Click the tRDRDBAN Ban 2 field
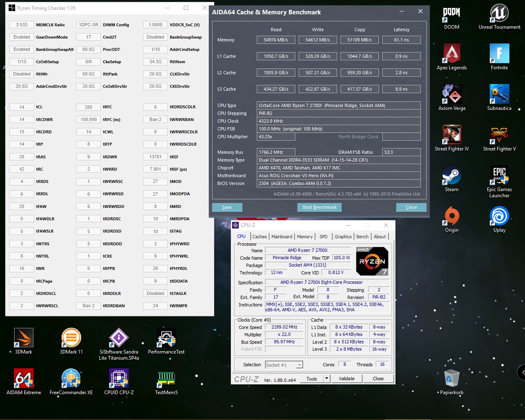525x420 pixels. click(x=89, y=306)
